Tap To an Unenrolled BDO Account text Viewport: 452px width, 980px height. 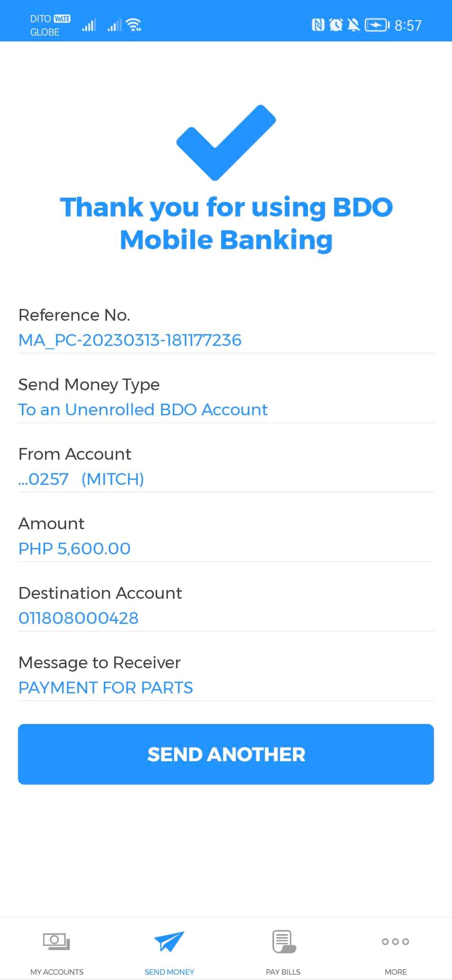pos(143,410)
